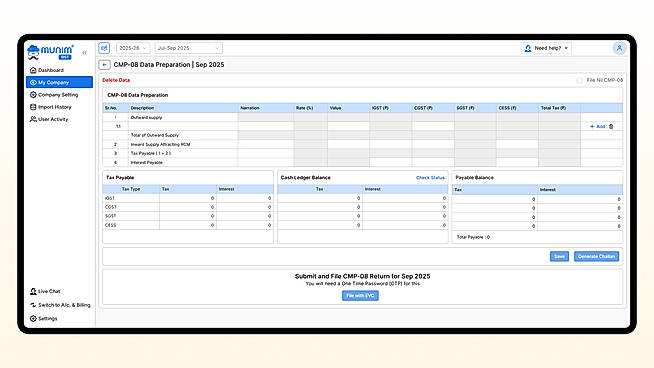
Task: Select My Company in the sidebar
Action: (59, 82)
